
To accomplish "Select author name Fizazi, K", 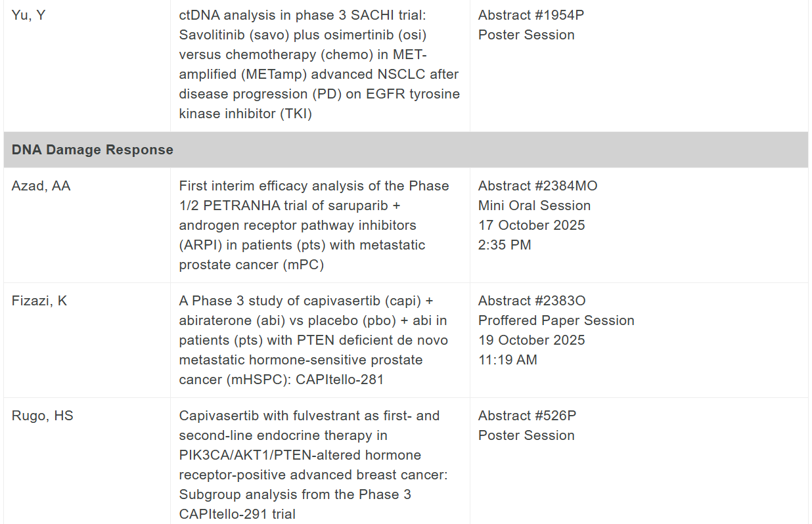I will tap(39, 301).
